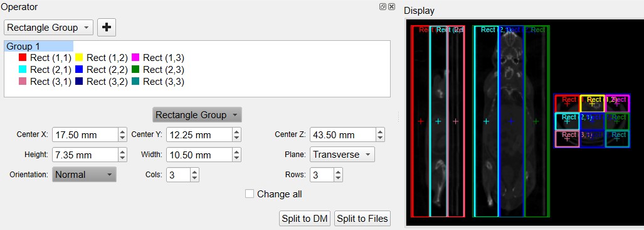
Task: Decrease Height with down arrow
Action: (122, 158)
